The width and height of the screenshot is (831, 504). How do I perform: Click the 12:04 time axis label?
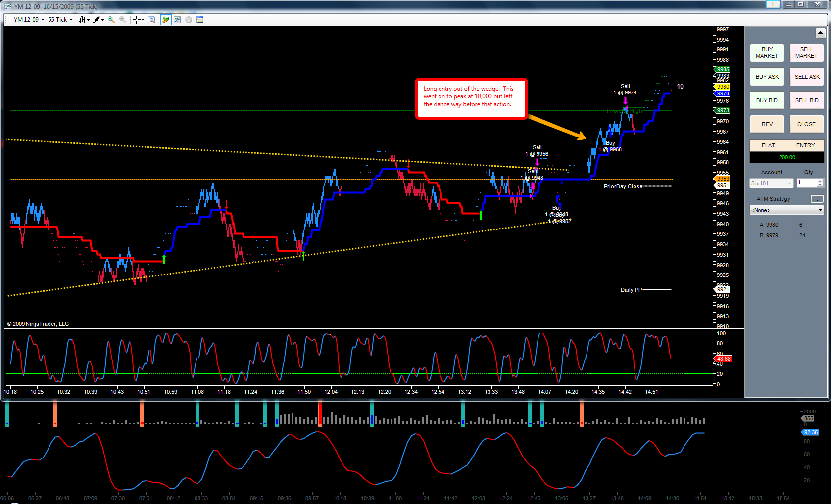coord(331,392)
